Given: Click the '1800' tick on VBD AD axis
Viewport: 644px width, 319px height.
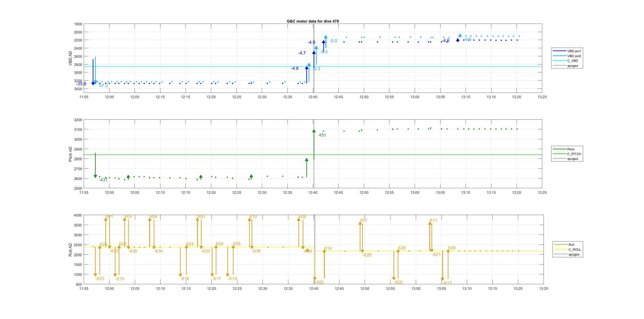Looking at the screenshot, I should point(78,24).
